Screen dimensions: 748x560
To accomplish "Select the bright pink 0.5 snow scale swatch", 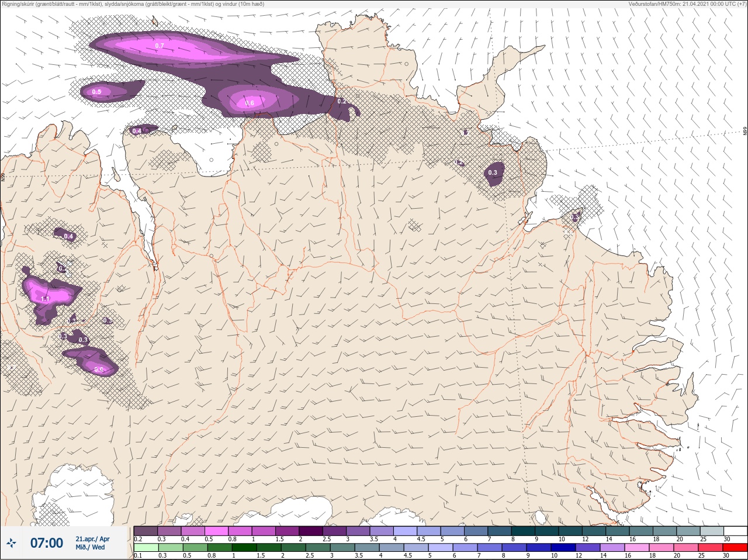I will (x=216, y=531).
